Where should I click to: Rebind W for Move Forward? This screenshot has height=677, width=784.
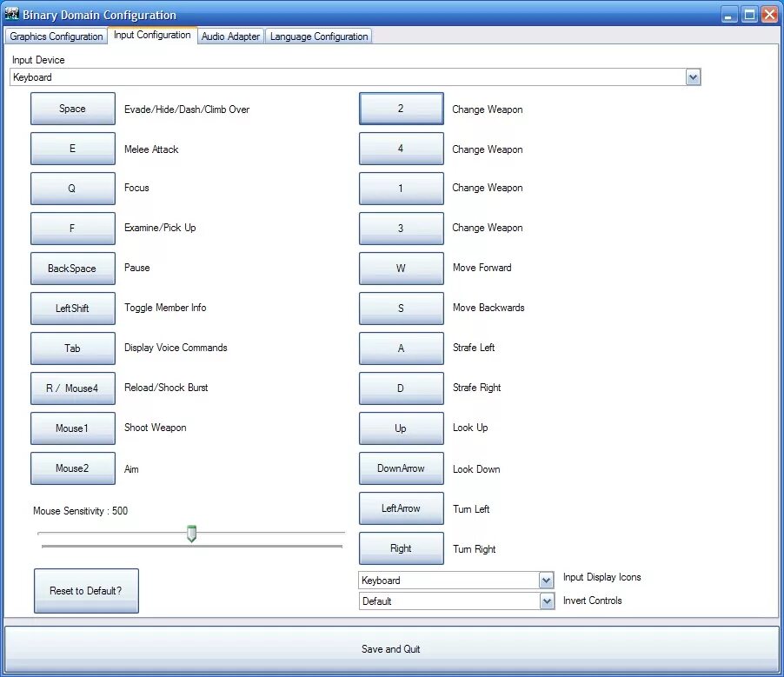[x=401, y=269]
